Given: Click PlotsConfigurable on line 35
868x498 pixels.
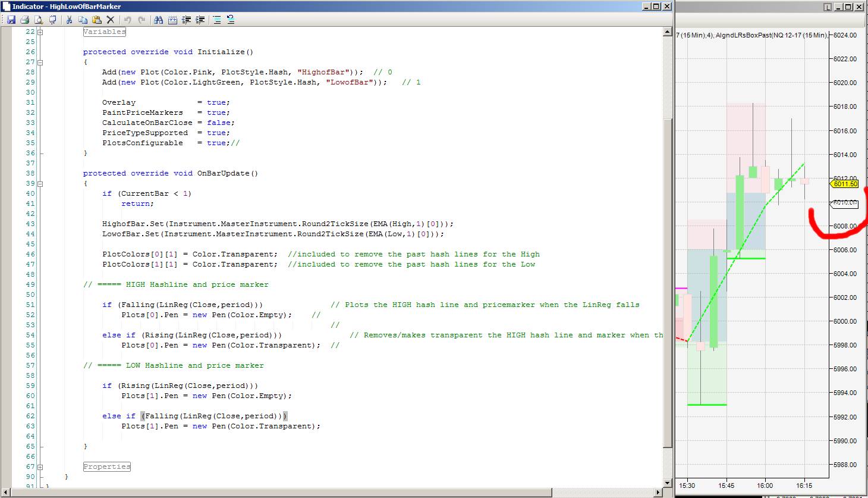Looking at the screenshot, I should tap(143, 143).
